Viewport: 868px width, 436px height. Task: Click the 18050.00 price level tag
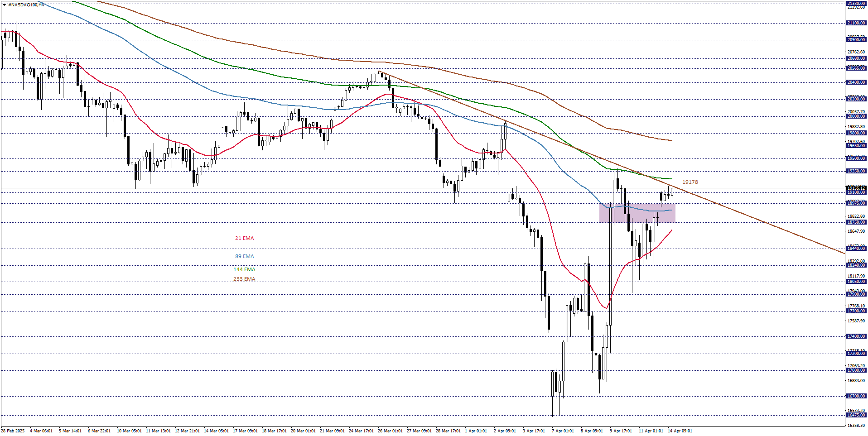point(856,282)
